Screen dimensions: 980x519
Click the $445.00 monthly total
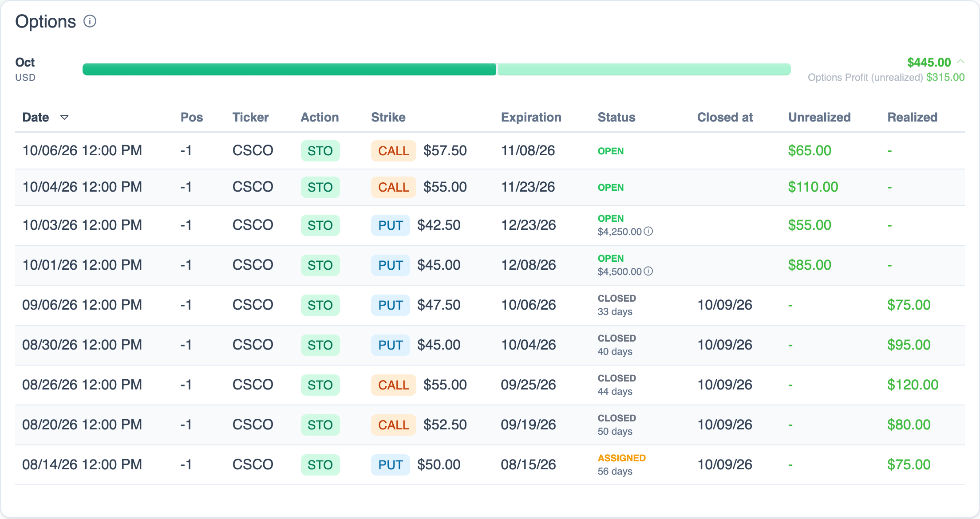pyautogui.click(x=929, y=62)
